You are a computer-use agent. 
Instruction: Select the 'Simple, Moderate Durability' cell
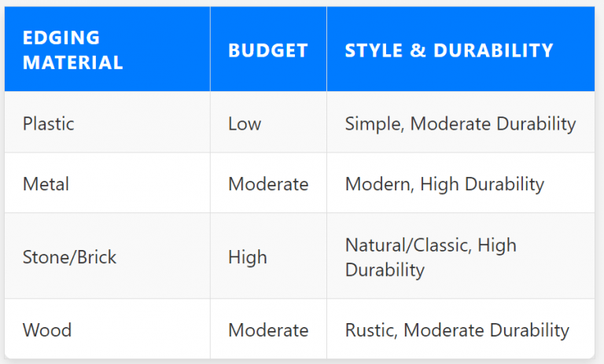click(x=460, y=123)
